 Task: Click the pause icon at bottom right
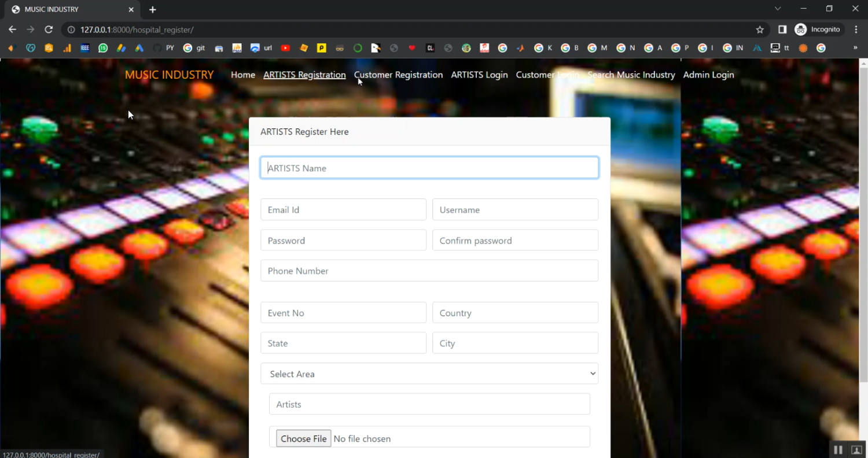pyautogui.click(x=837, y=449)
